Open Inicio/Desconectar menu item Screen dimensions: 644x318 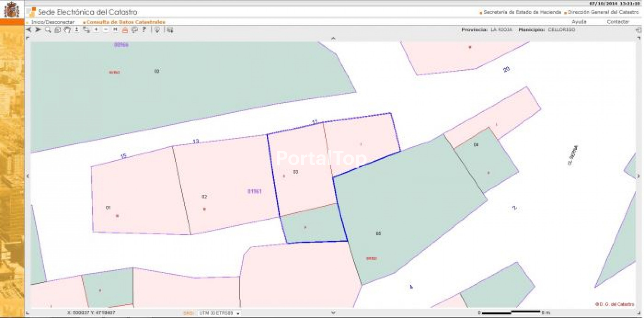click(x=53, y=22)
